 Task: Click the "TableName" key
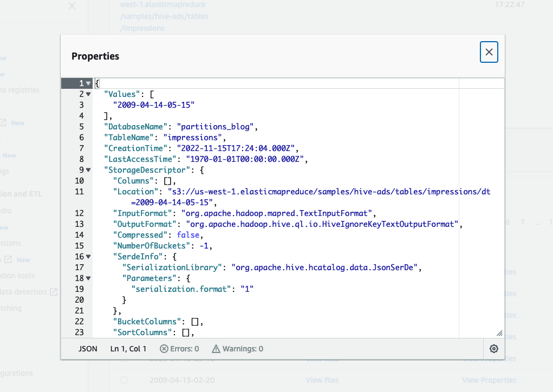(x=129, y=138)
